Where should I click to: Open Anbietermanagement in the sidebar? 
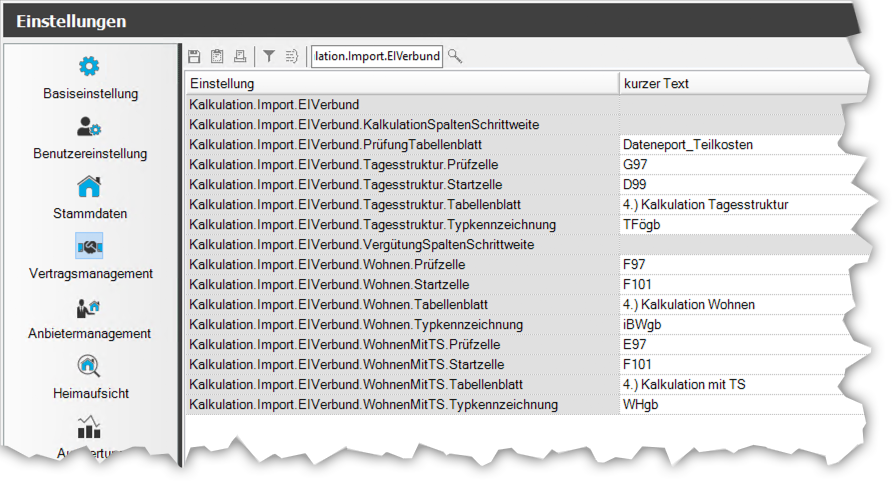point(90,318)
